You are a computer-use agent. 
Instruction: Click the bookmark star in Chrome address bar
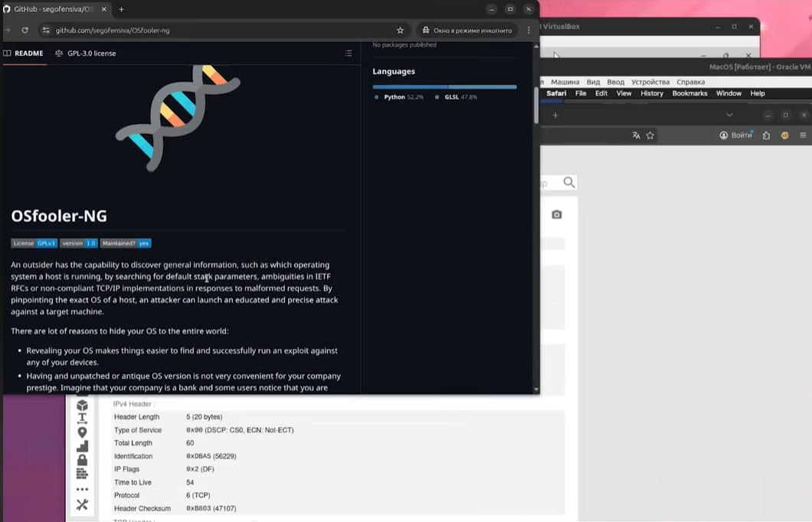point(400,31)
